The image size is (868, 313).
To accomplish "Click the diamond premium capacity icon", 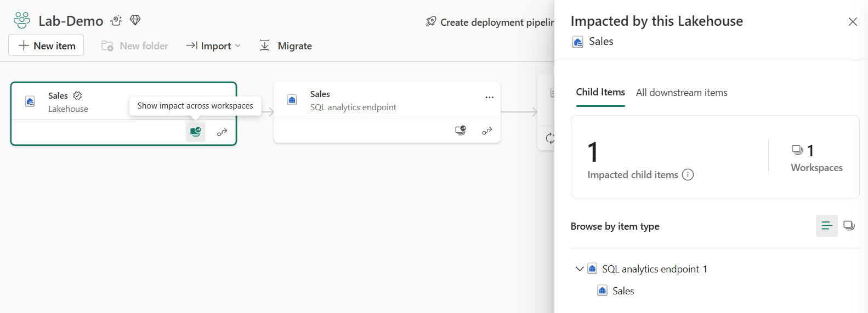I will click(135, 20).
